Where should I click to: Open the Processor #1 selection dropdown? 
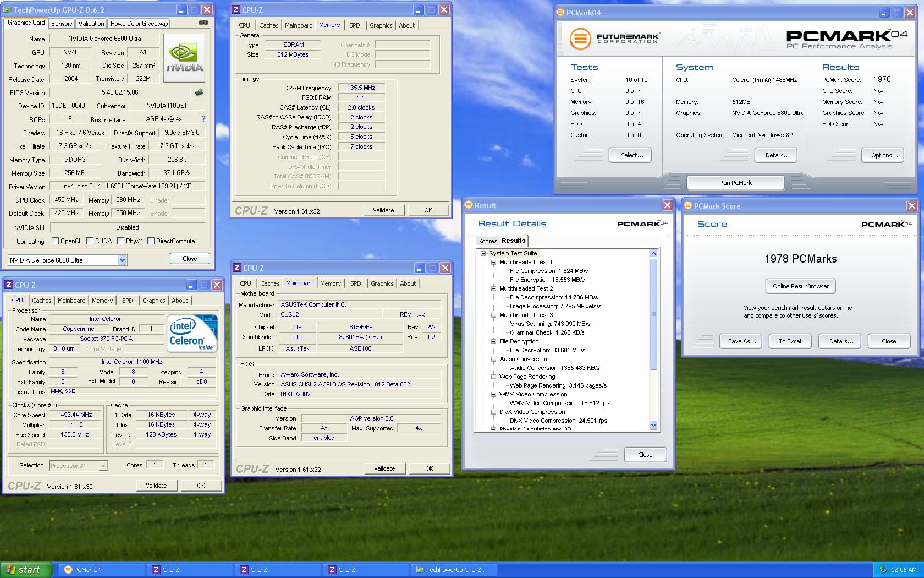tap(103, 466)
